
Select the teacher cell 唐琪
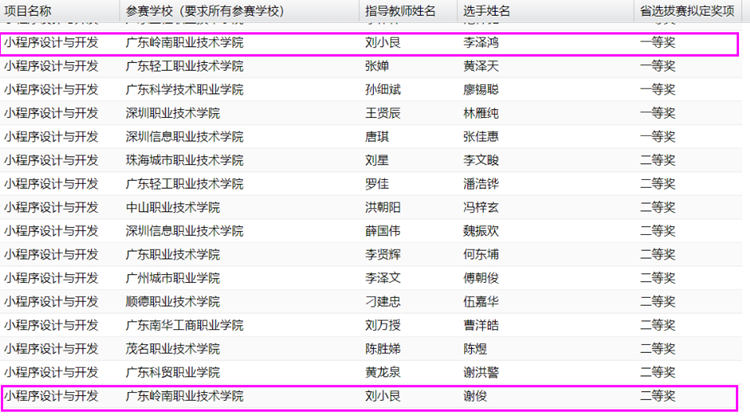(x=377, y=137)
